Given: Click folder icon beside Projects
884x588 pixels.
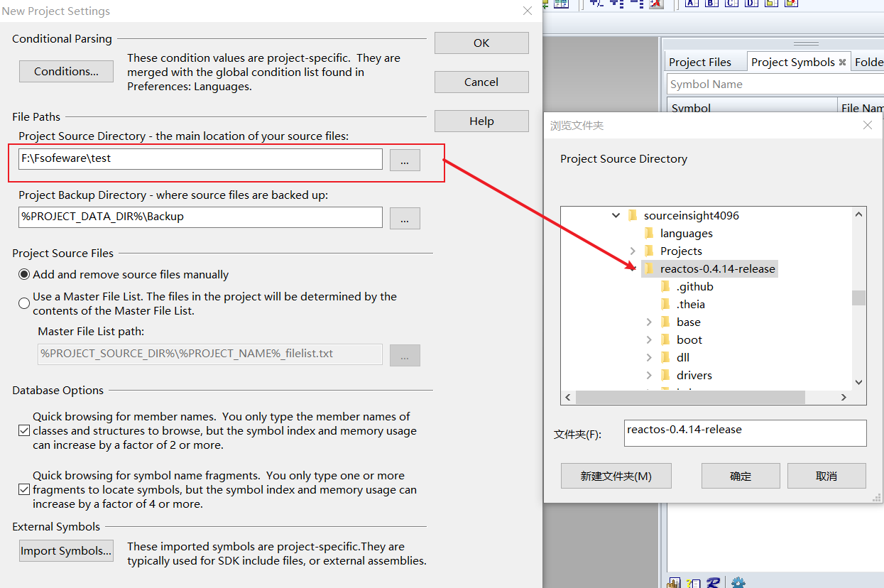Looking at the screenshot, I should pyautogui.click(x=649, y=251).
